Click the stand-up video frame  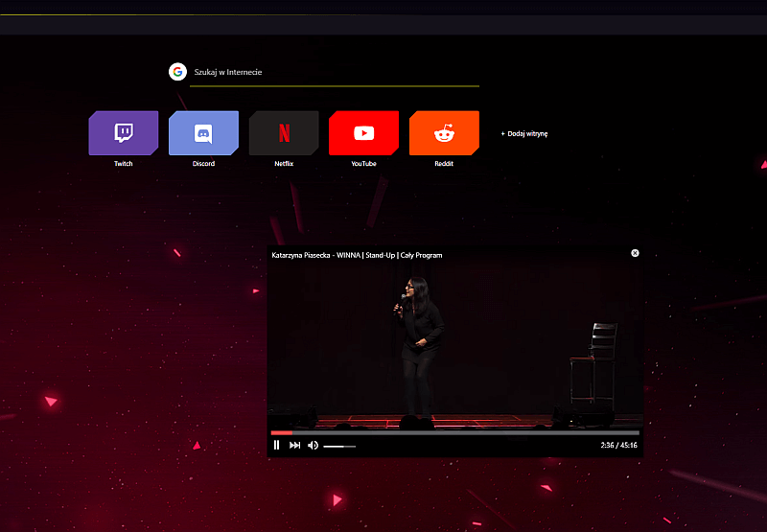(454, 345)
